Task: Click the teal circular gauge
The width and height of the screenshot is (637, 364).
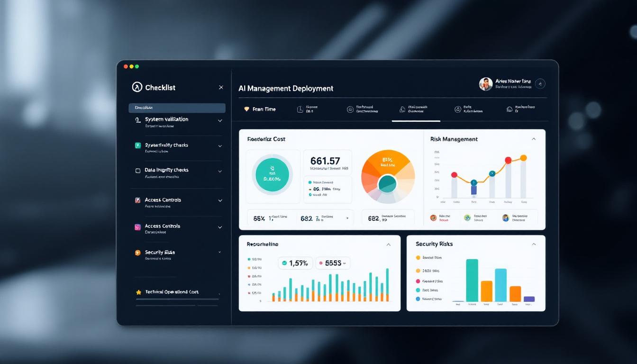Action: point(272,174)
